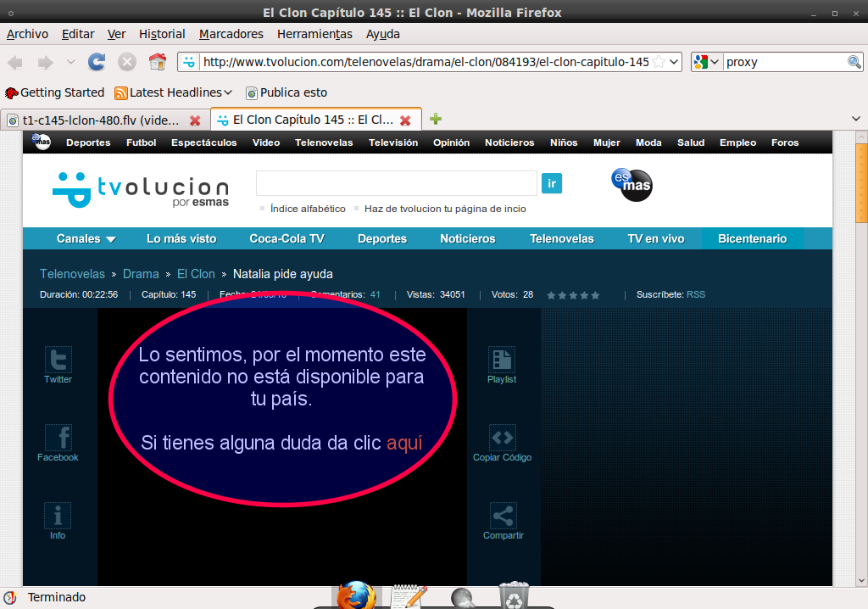Click the Stop loading icon
This screenshot has height=609, width=868.
[127, 62]
